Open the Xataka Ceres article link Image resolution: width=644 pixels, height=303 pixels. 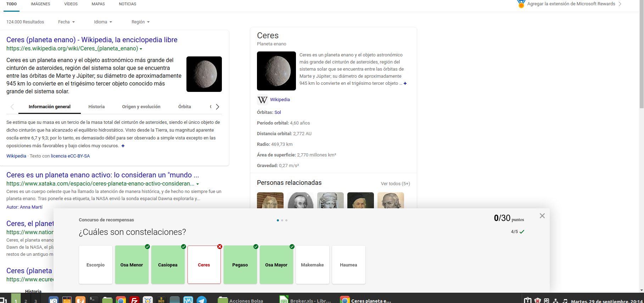point(102,175)
